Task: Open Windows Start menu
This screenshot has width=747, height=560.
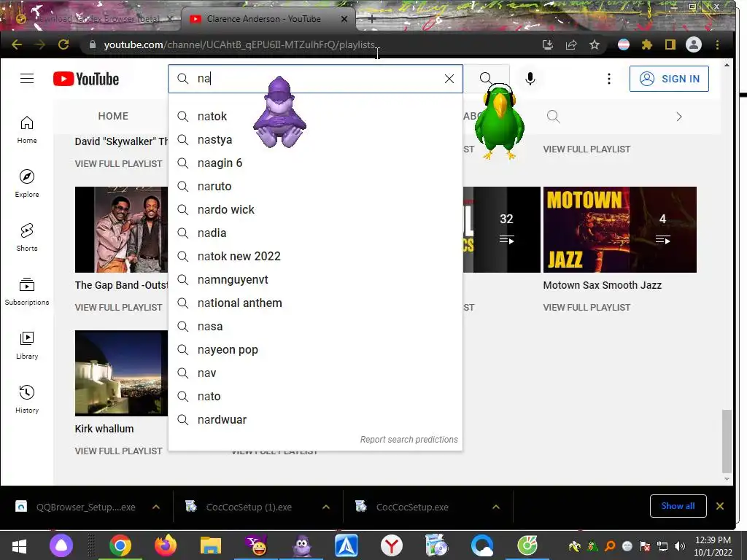Action: click(19, 545)
